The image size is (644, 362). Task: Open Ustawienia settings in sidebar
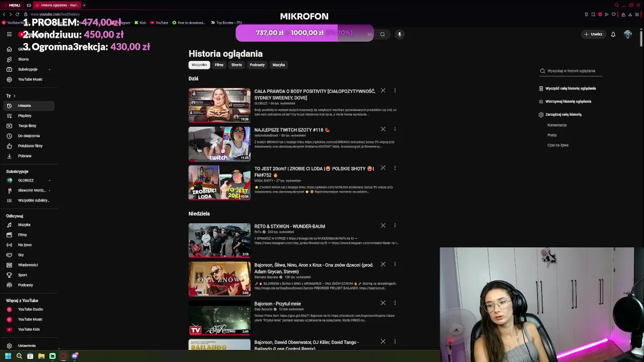[x=27, y=346]
